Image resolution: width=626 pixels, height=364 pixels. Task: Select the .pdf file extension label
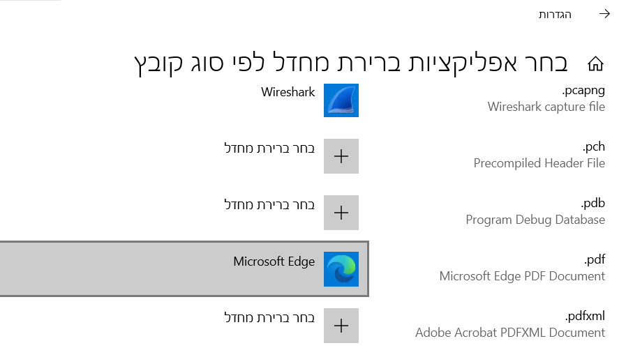(595, 260)
